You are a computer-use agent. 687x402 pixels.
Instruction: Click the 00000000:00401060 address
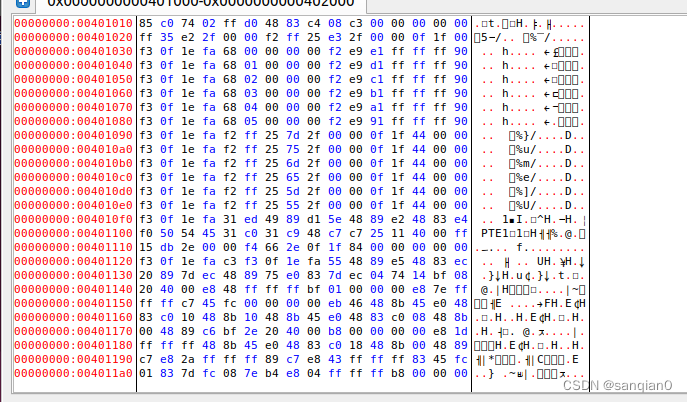coord(73,93)
